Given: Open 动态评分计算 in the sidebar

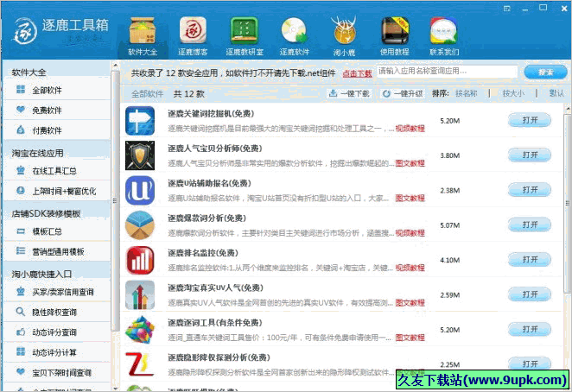Looking at the screenshot, I should click(56, 352).
